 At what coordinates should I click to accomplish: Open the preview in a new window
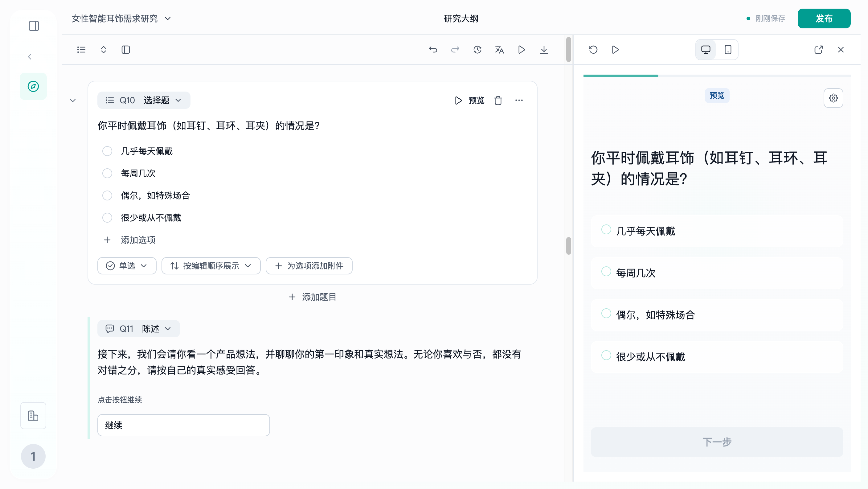(x=818, y=50)
